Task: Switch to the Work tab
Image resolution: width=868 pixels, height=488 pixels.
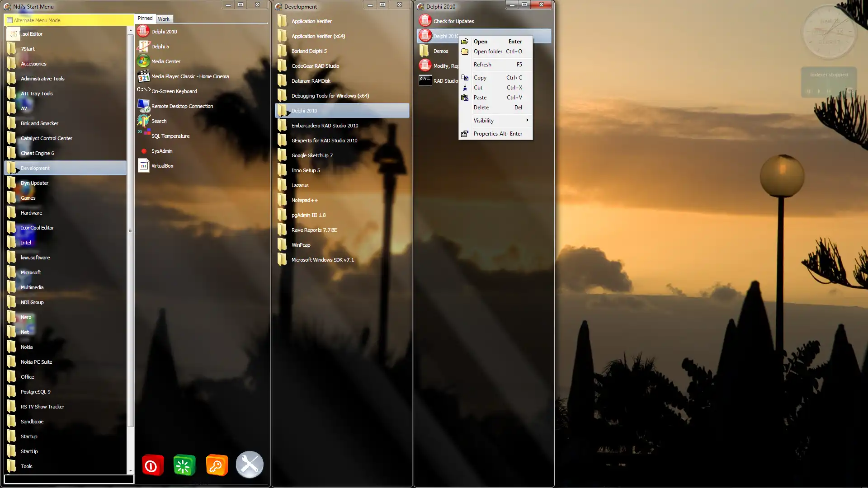Action: (164, 19)
